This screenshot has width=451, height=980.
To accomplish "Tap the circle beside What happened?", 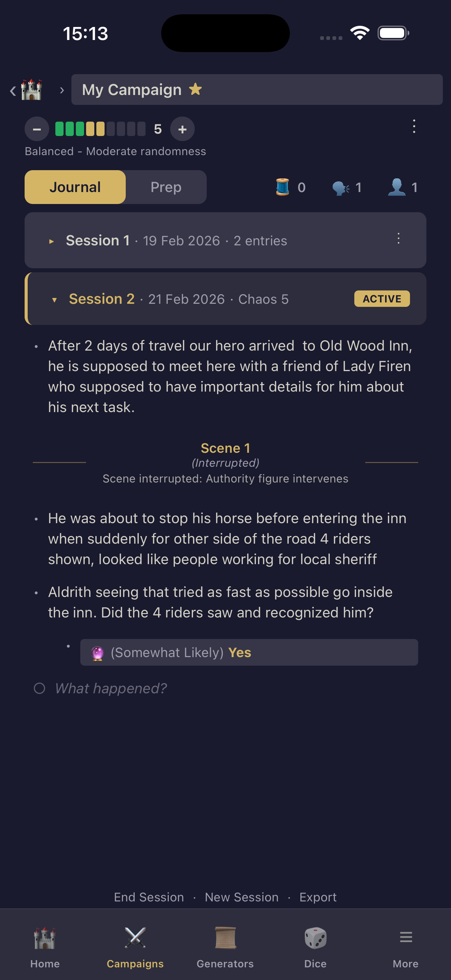I will coord(40,688).
